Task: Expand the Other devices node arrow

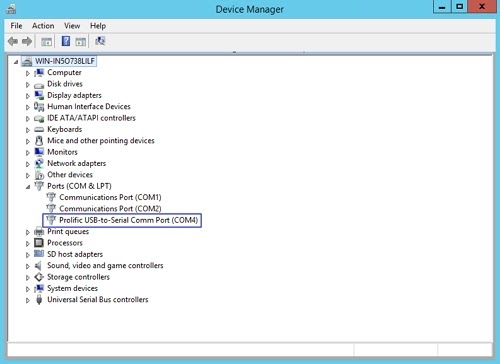Action: [28, 175]
